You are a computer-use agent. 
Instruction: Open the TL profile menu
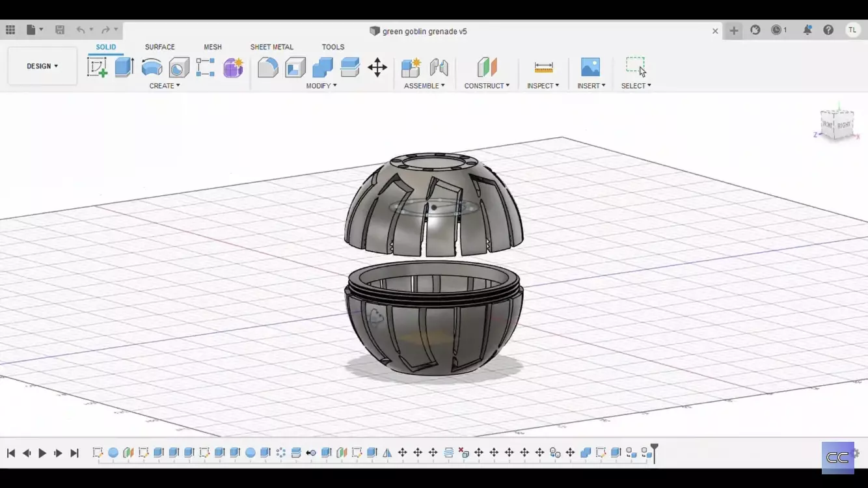852,30
